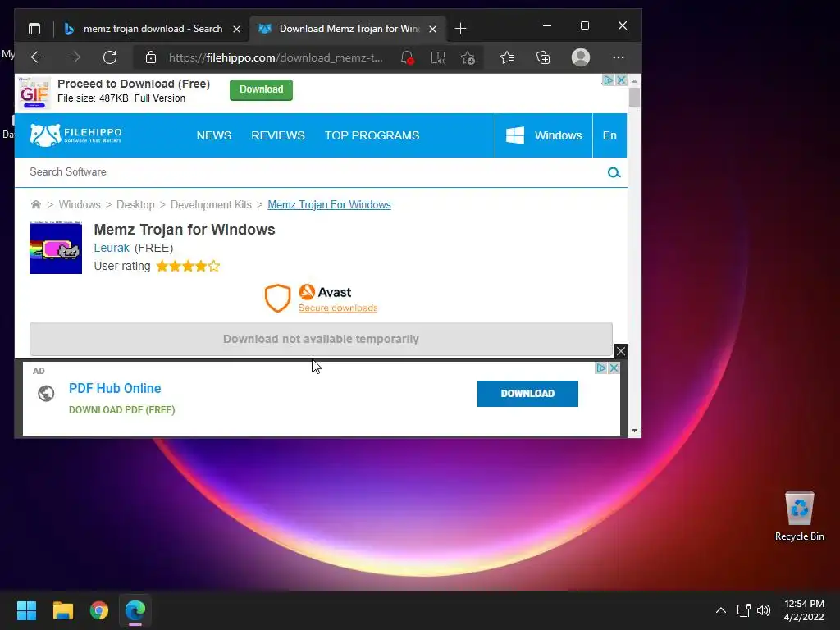Click the user rating stars
Viewport: 840px width, 630px height.
pos(188,266)
